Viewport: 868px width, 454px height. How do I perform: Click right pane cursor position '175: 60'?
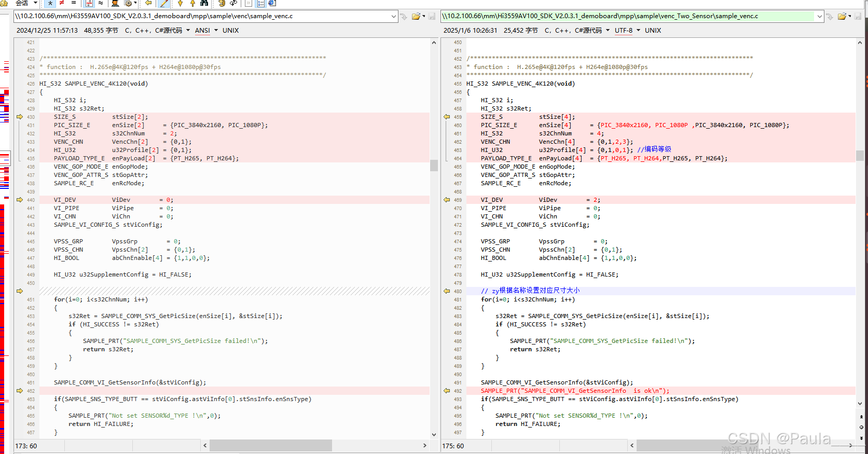(x=453, y=446)
